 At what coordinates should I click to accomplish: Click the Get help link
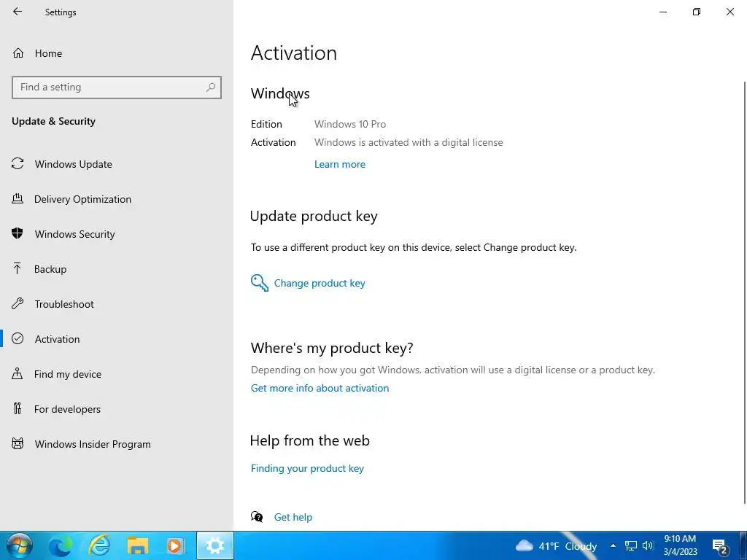[293, 517]
